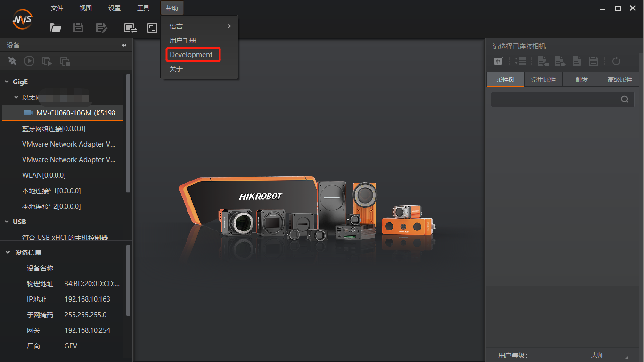Click the gateway value 192.168.10.254

click(87, 330)
